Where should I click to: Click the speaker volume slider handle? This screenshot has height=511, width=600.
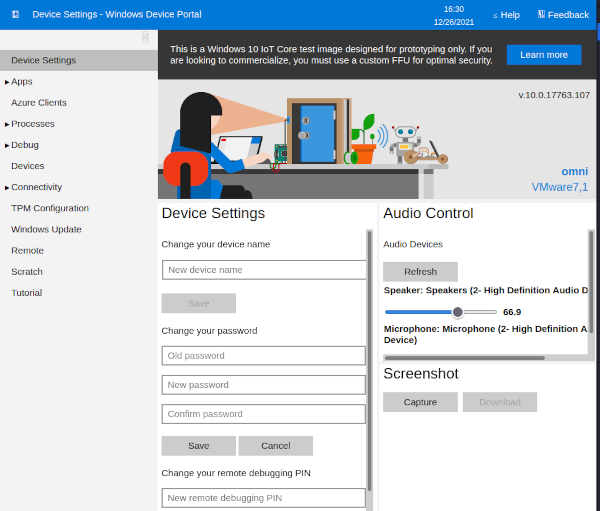click(x=457, y=312)
